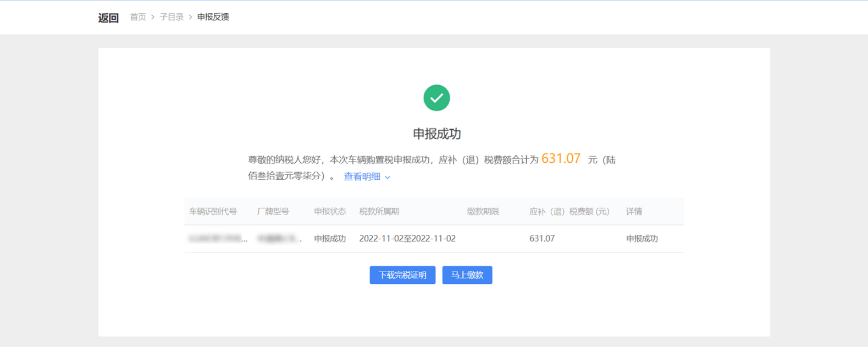Click the chevron arrow beside 查看明细
The width and height of the screenshot is (868, 347).
point(388,177)
